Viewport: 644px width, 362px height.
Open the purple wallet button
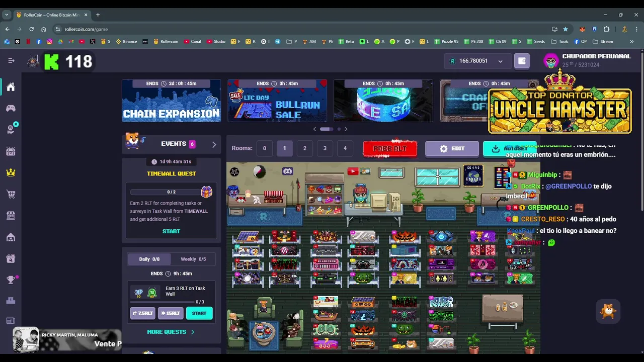pyautogui.click(x=522, y=61)
